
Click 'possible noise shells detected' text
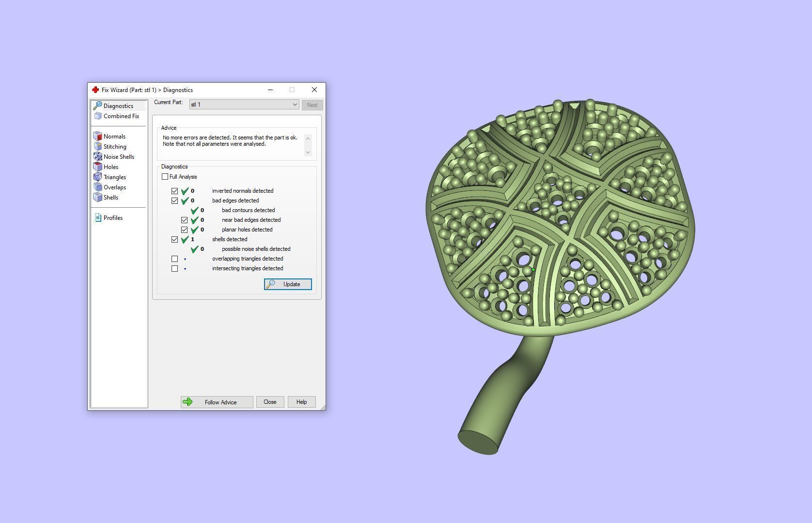tap(256, 249)
